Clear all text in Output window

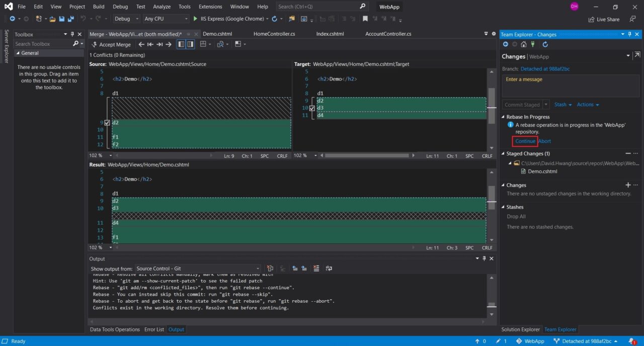tap(316, 268)
